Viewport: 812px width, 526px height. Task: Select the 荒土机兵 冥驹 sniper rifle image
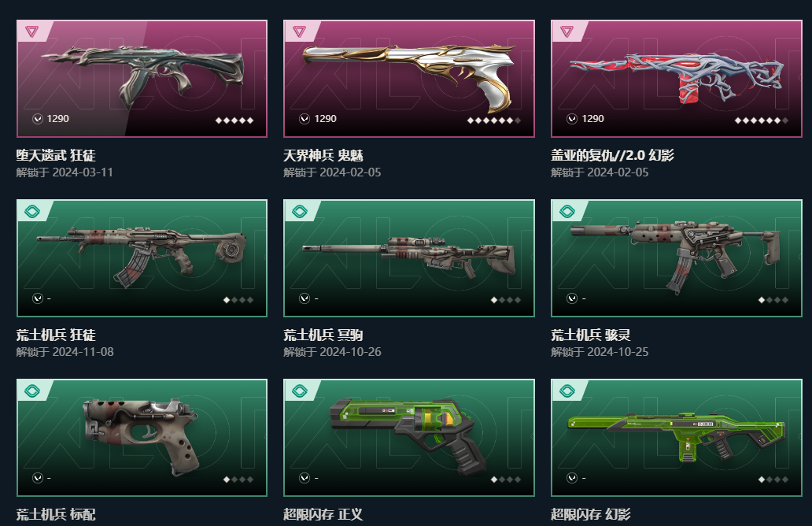point(409,257)
